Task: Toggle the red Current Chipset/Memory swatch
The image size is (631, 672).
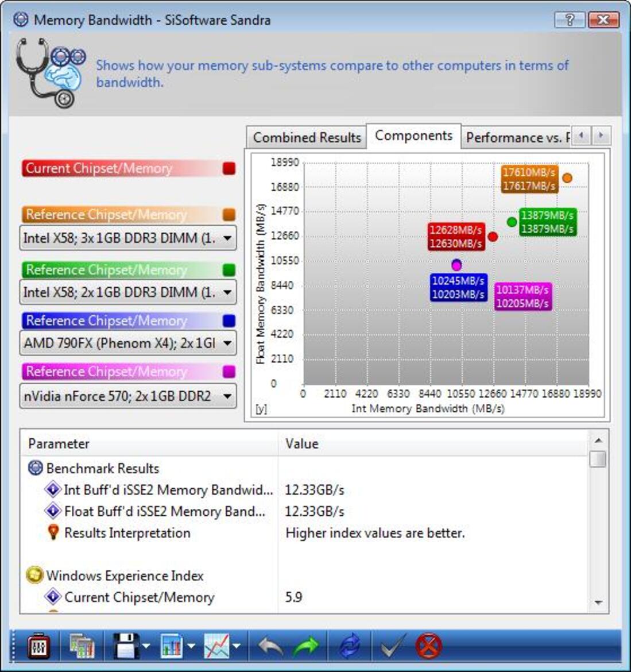Action: pos(229,168)
